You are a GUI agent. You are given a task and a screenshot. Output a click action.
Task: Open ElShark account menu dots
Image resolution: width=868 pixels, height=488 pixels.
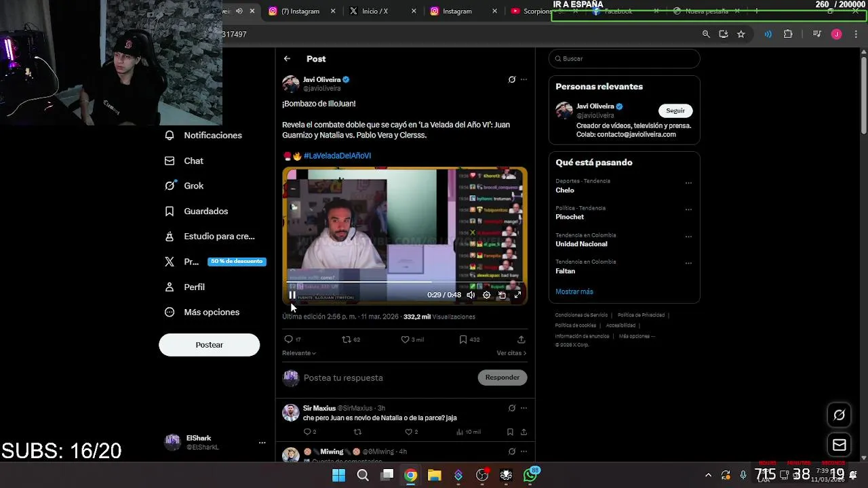pyautogui.click(x=262, y=443)
